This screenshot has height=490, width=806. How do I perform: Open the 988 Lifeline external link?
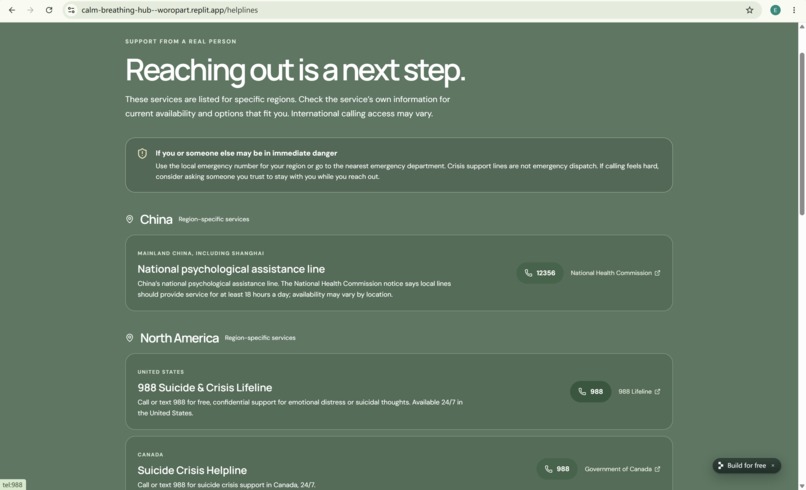point(639,391)
